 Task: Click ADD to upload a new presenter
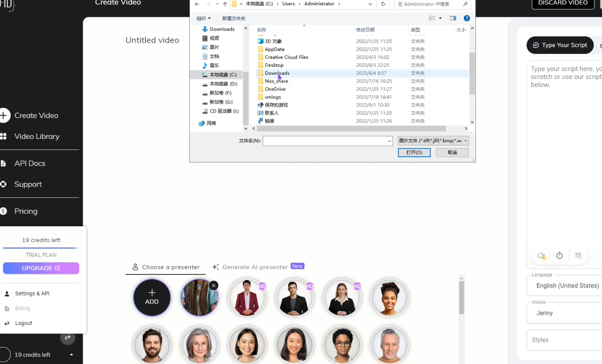click(152, 297)
